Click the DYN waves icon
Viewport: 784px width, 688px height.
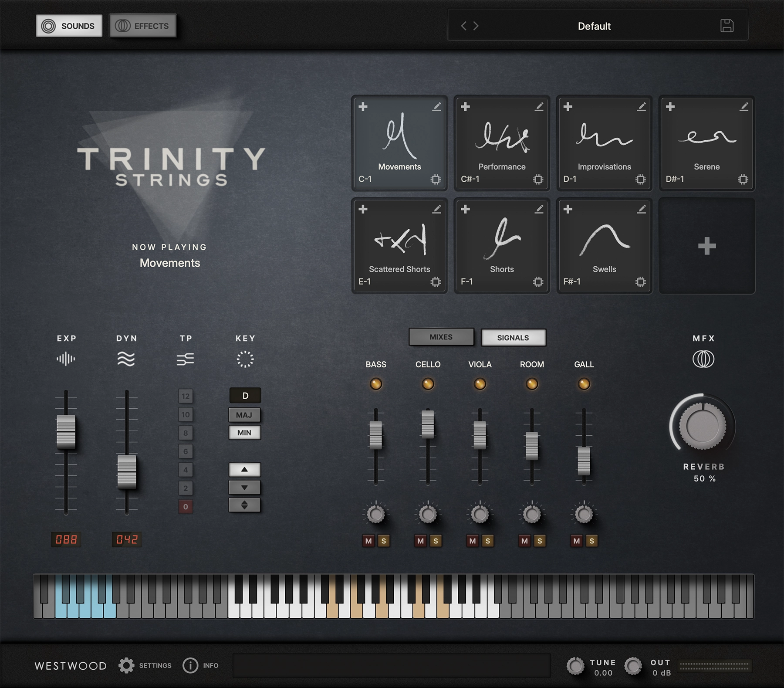pos(126,359)
